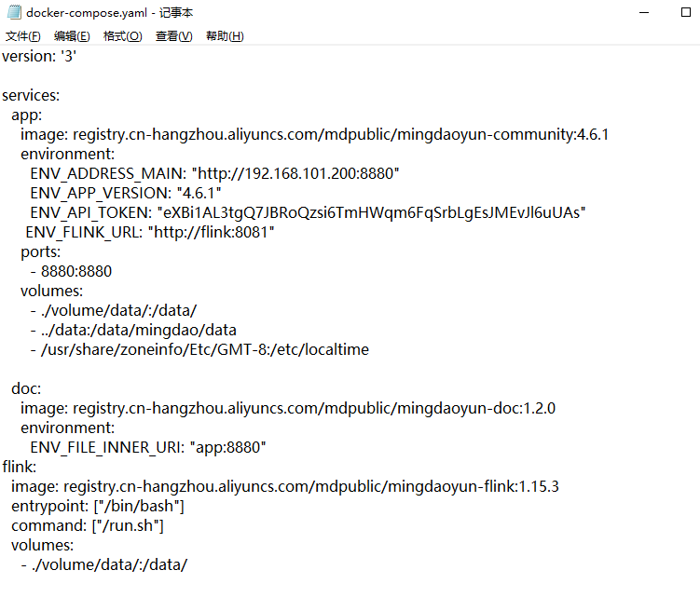Click the mingdaoyun-community:4.6.1 image line
This screenshot has height=611, width=700.
pos(315,135)
